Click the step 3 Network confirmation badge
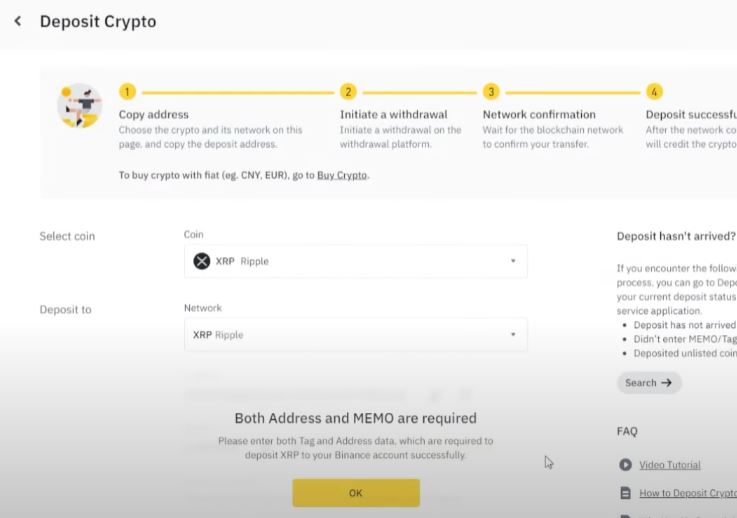The image size is (737, 518). (491, 92)
